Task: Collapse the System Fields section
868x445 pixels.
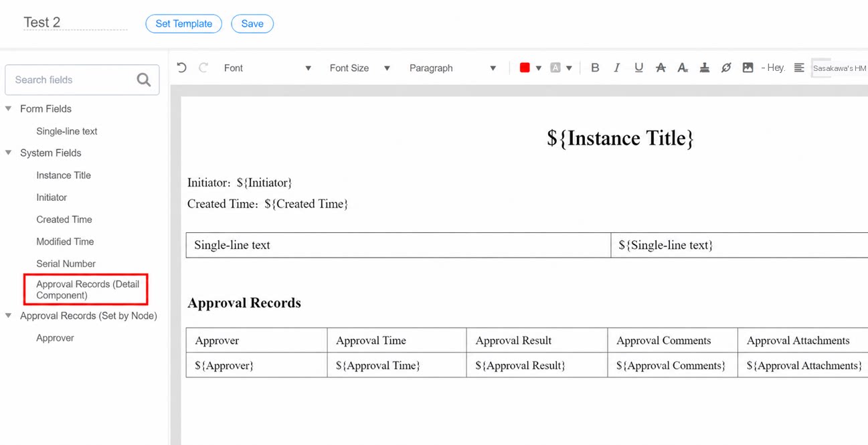Action: point(9,153)
